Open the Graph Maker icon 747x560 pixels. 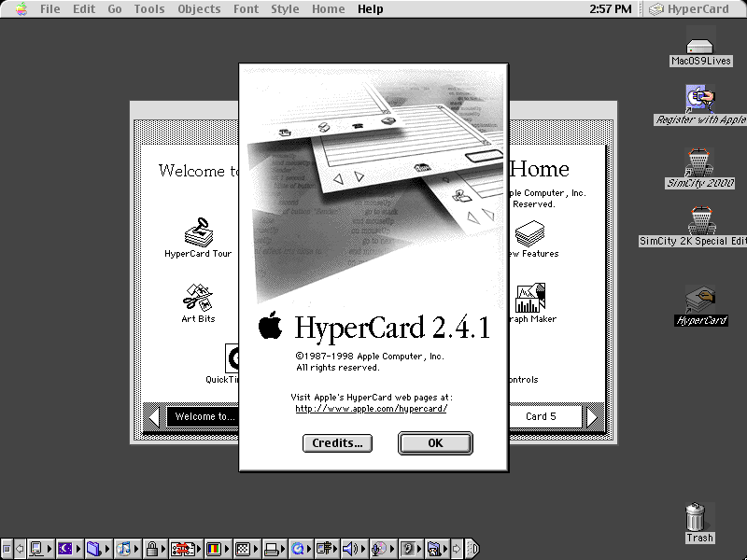(x=529, y=298)
